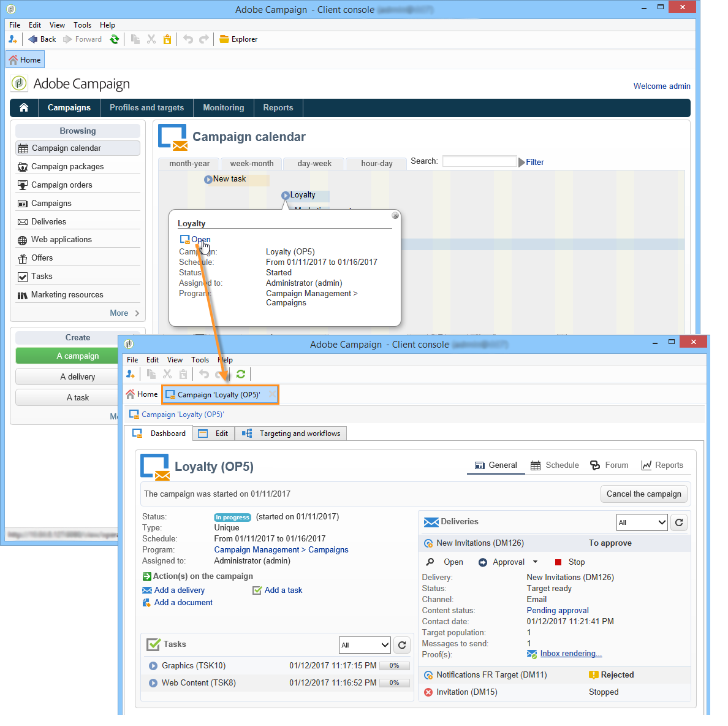Screen dimensions: 728x726
Task: Open Edit menu in front window
Action: pyautogui.click(x=153, y=360)
